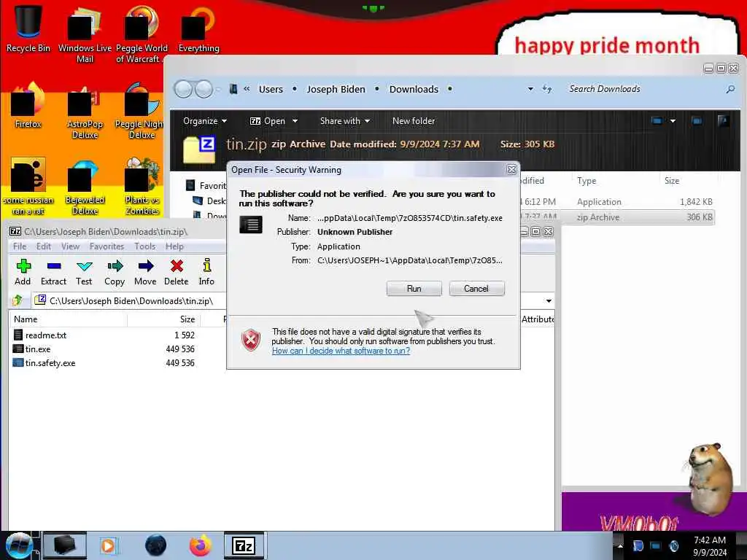Image resolution: width=747 pixels, height=560 pixels.
Task: Expand the 7-Zip address bar dropdown
Action: (549, 301)
